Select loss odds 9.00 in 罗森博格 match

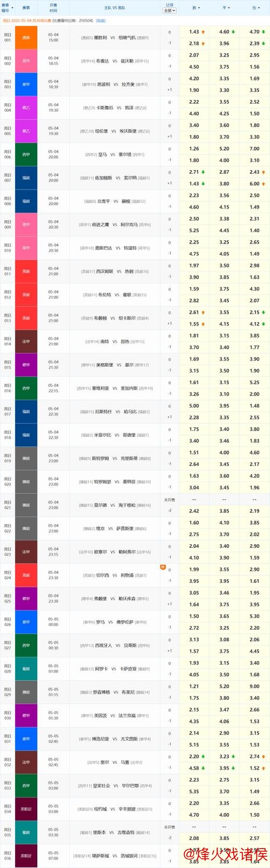point(254,686)
